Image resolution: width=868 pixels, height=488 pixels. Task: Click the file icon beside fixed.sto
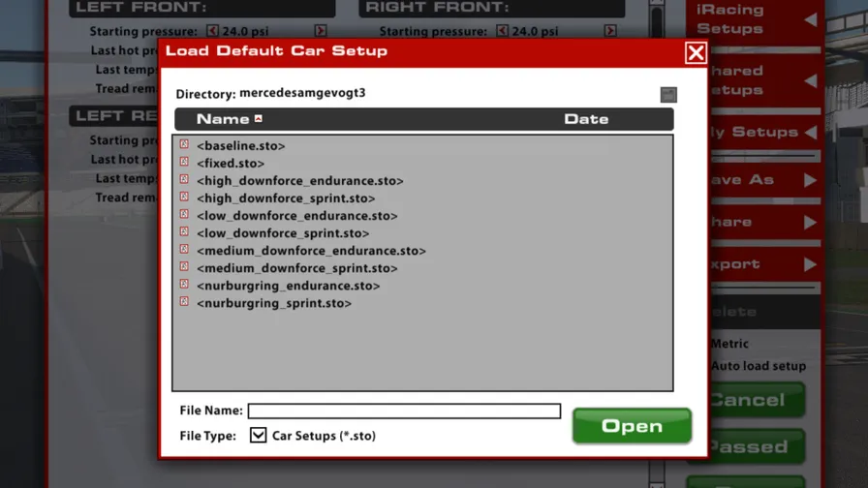coord(184,162)
